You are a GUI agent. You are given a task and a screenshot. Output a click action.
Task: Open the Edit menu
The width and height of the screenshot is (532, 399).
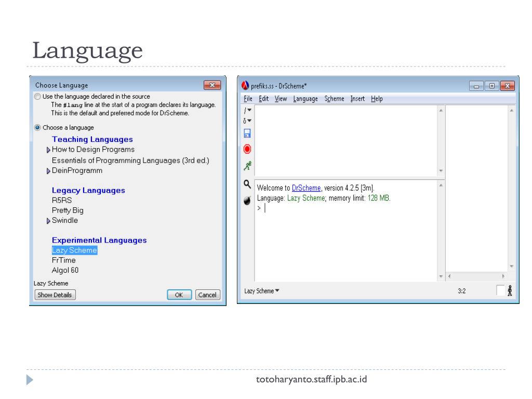point(263,99)
